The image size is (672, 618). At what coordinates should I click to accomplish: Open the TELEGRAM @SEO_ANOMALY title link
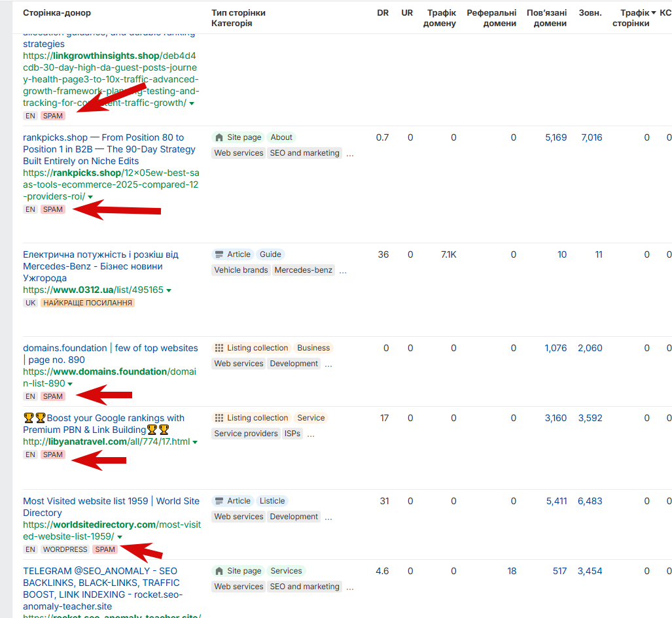103,589
